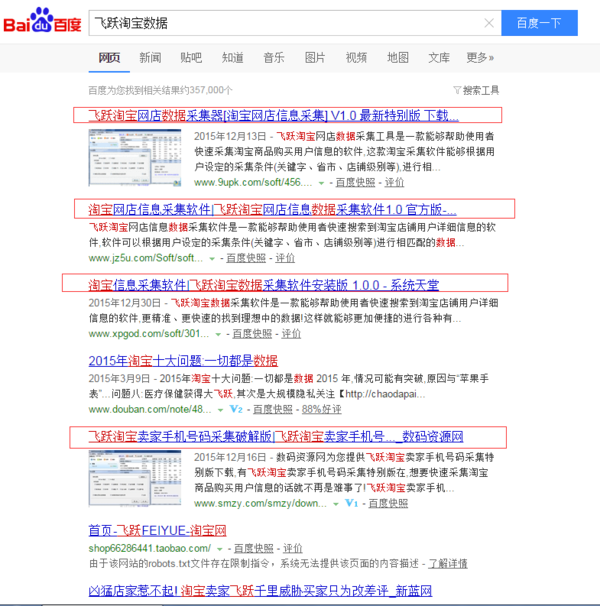
Task: Open result 飞跃淘宝网店数据采集器 V1.0 最新特别版
Action: click(x=274, y=115)
